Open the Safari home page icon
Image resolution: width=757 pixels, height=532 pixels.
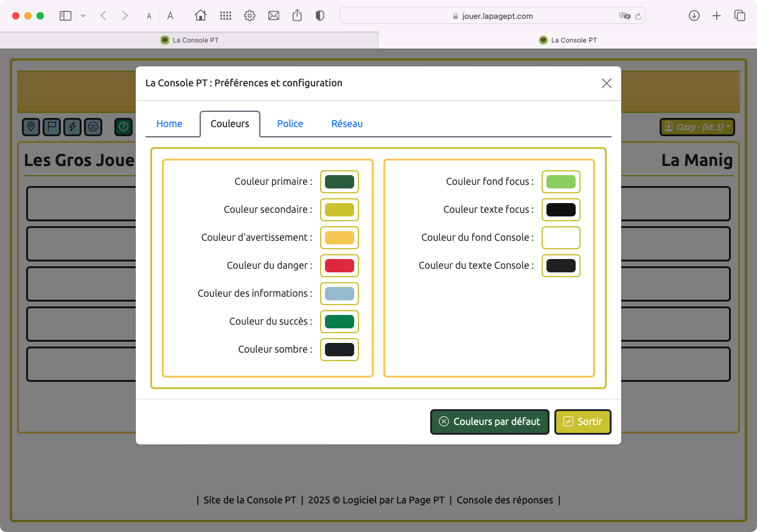[x=200, y=16]
